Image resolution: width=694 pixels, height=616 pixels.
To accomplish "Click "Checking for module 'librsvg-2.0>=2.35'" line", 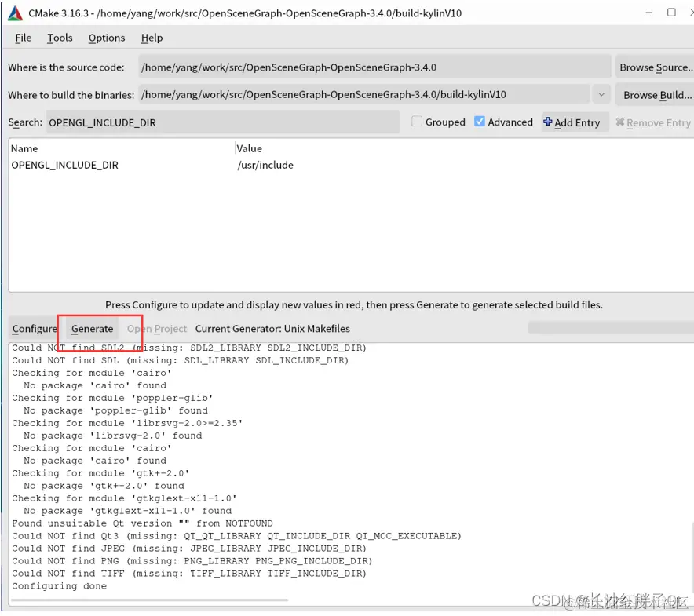I will click(x=127, y=423).
